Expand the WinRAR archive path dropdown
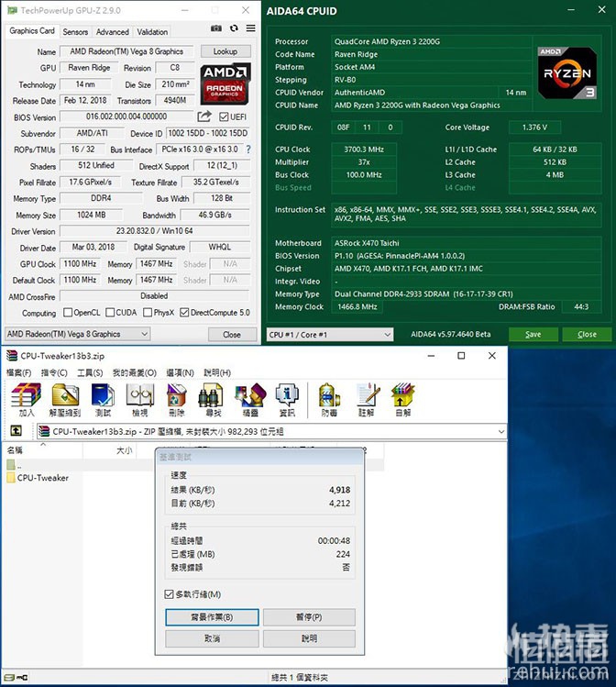Image resolution: width=616 pixels, height=687 pixels. click(500, 432)
